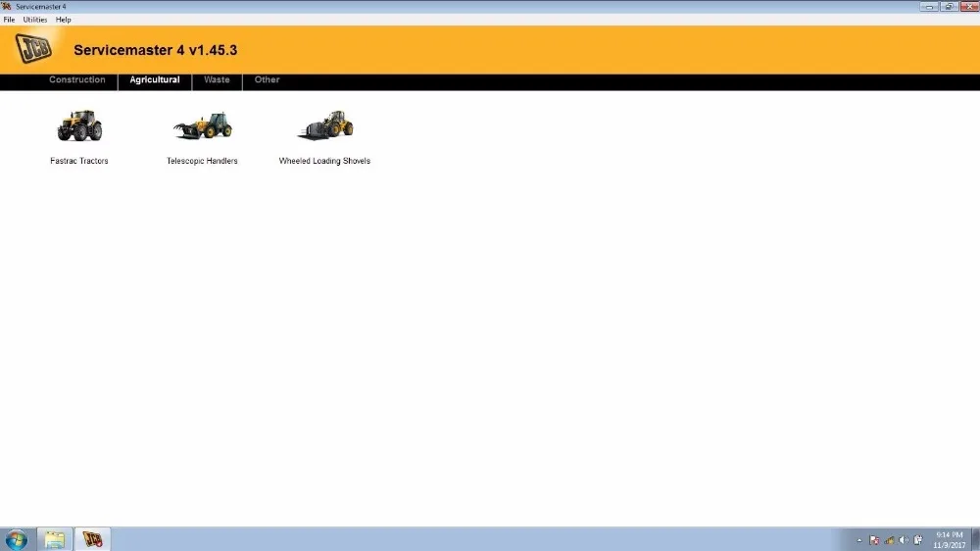The image size is (980, 551).
Task: Click the JCB logo in header
Action: pos(33,48)
